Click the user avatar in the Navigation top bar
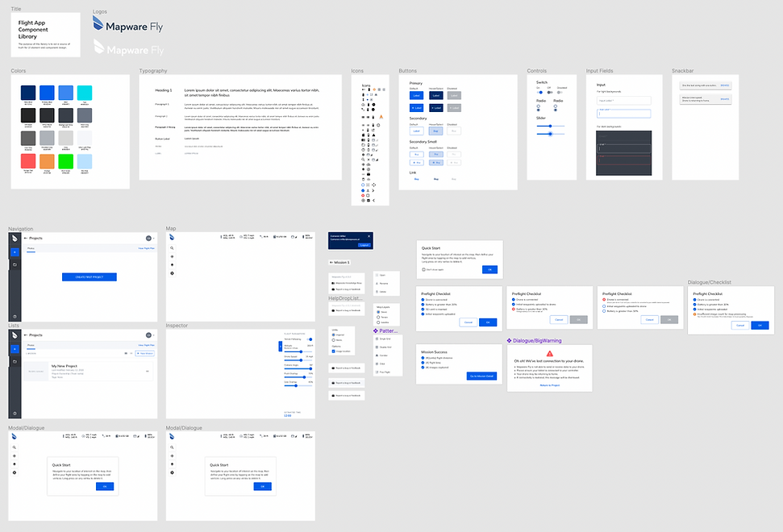Image resolution: width=783 pixels, height=532 pixels. click(x=148, y=238)
